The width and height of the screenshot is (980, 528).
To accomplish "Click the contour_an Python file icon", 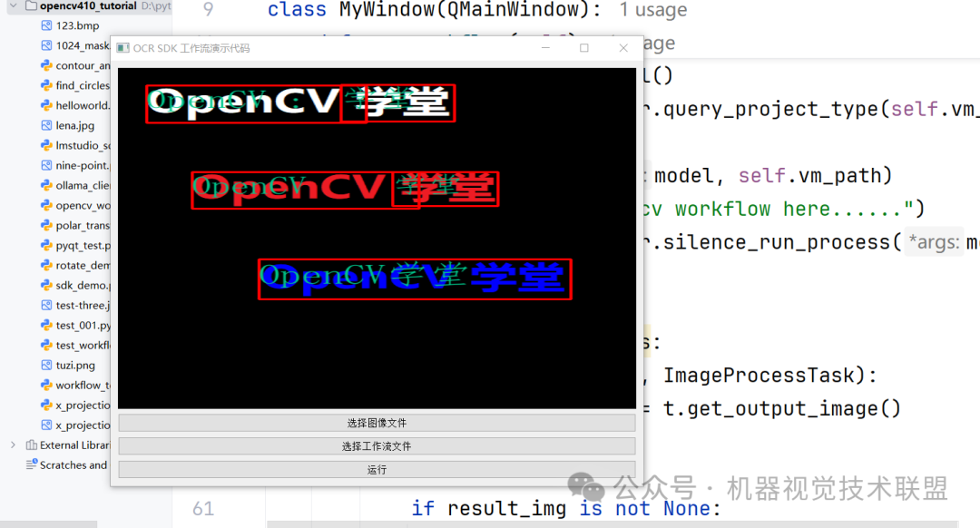I will pyautogui.click(x=46, y=65).
